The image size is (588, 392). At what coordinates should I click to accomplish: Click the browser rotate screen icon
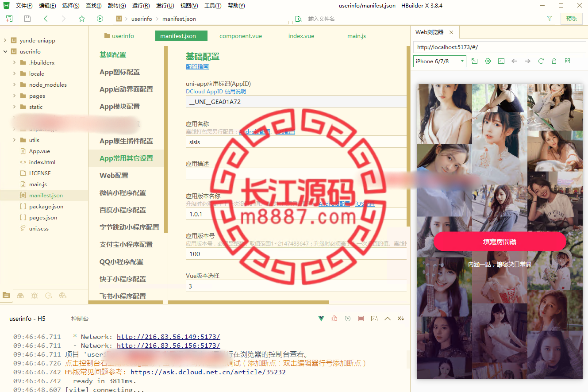point(474,61)
